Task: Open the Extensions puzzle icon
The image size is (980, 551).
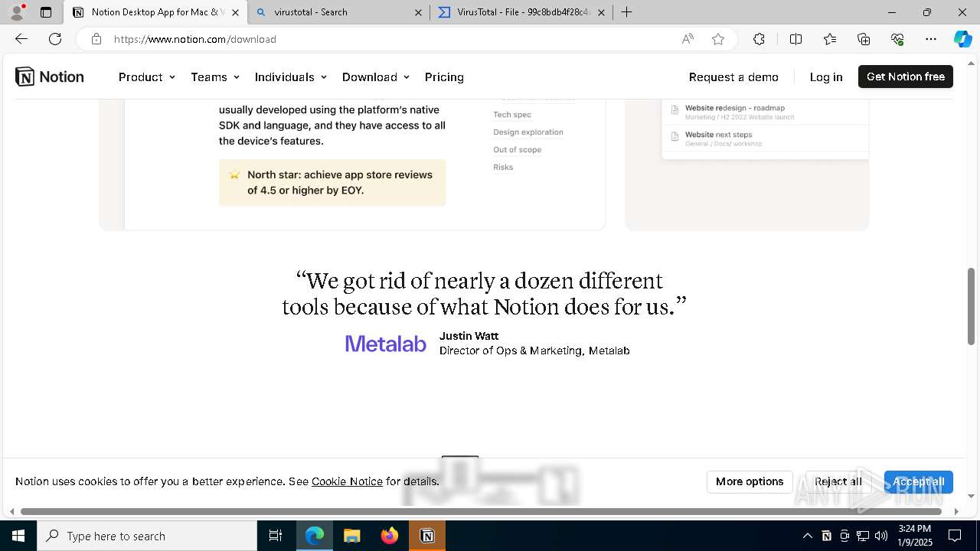Action: click(x=759, y=39)
